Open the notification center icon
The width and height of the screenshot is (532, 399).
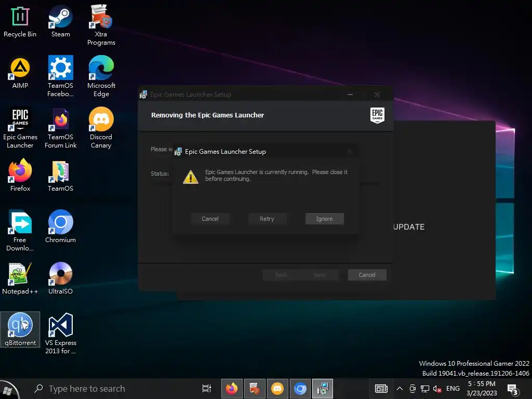[x=513, y=390]
